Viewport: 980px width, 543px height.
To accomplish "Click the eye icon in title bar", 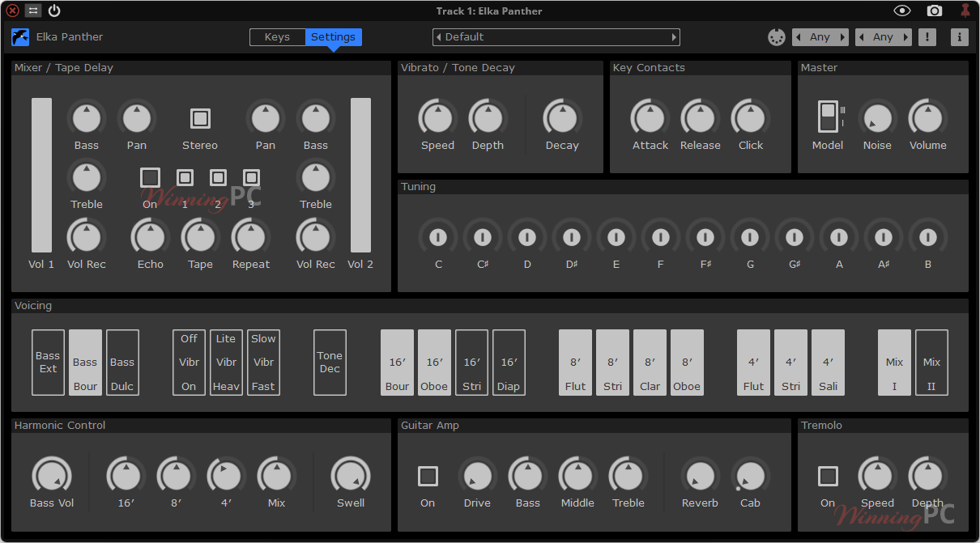I will [902, 11].
